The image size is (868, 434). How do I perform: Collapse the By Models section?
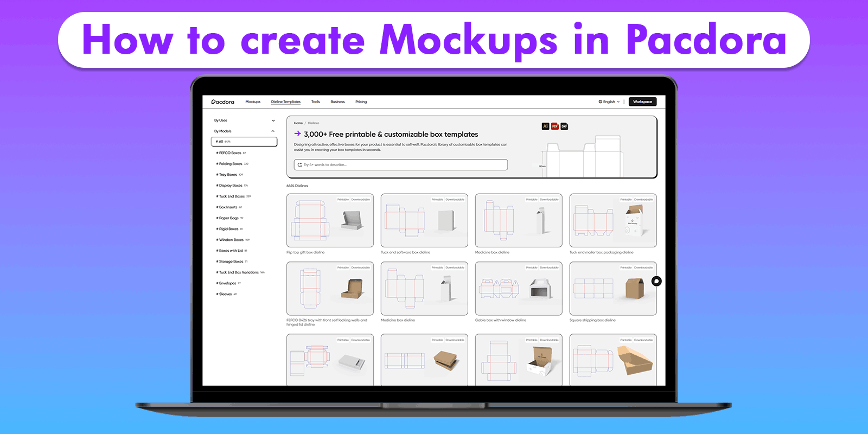coord(245,131)
